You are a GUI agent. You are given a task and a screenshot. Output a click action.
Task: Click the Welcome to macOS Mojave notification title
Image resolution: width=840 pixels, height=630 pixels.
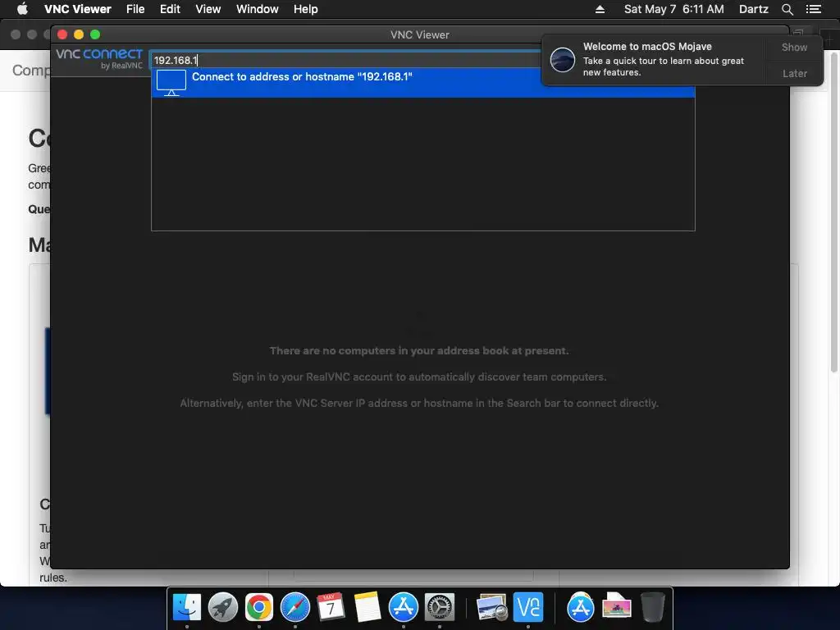point(647,47)
